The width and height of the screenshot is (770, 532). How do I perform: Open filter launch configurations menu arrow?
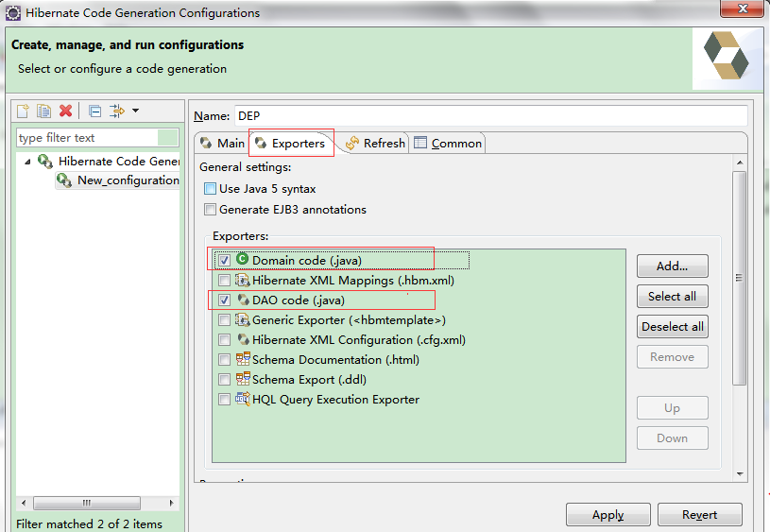click(135, 111)
